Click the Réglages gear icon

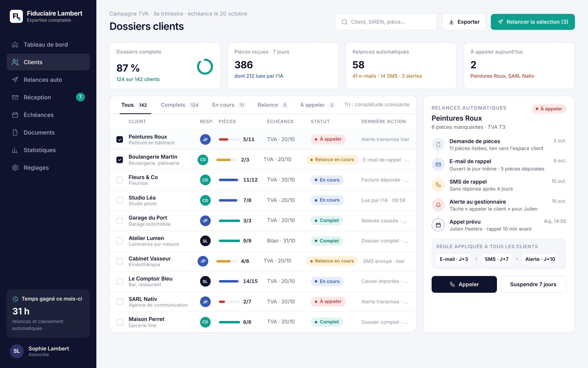coord(15,168)
